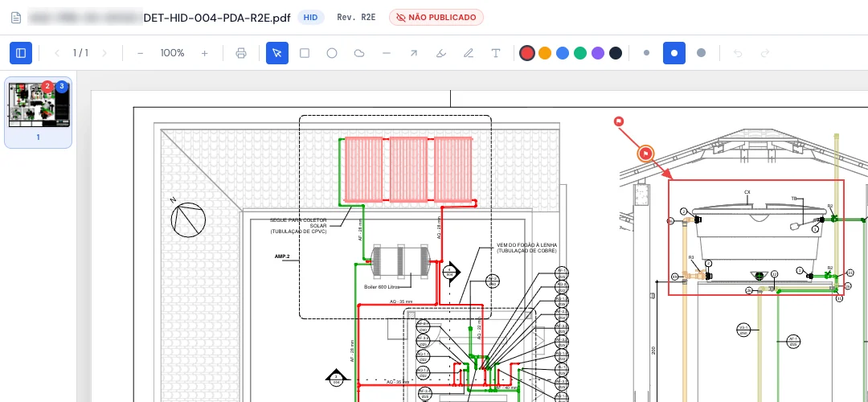868x402 pixels.
Task: Click the AMP.2 label on drawing
Action: pyautogui.click(x=282, y=256)
